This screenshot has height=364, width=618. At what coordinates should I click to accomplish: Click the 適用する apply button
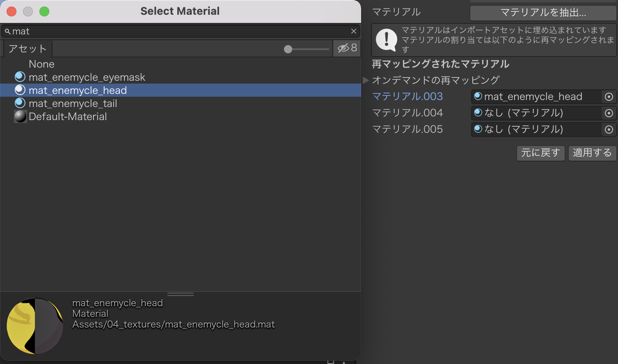coord(592,153)
